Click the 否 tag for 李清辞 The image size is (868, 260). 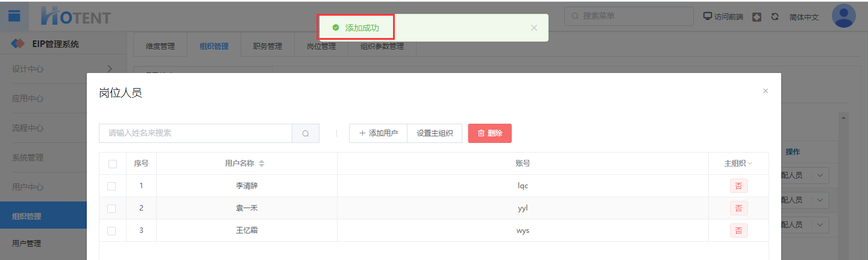[738, 186]
